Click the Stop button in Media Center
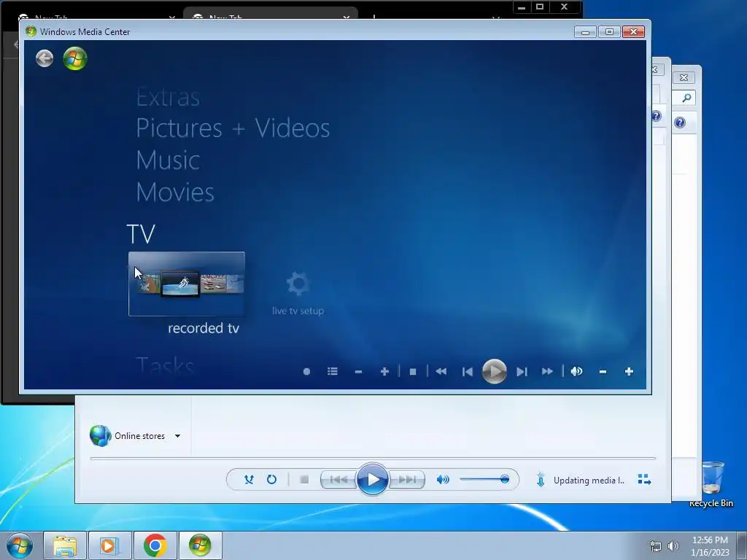 (x=413, y=371)
